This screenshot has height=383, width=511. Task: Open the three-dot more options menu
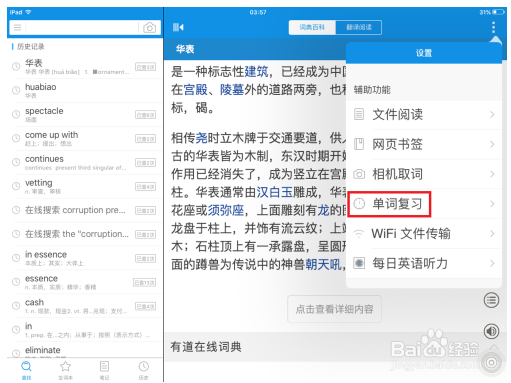[x=493, y=27]
